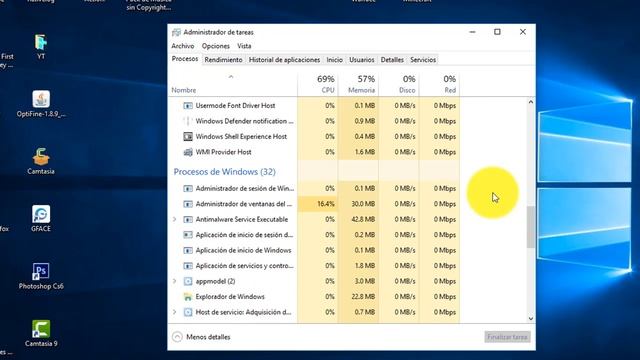Expand Antimalware Service Executable process

175,220
